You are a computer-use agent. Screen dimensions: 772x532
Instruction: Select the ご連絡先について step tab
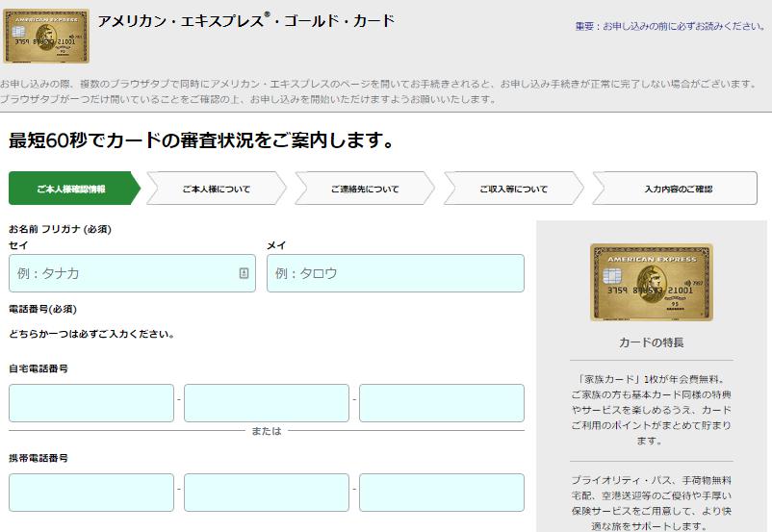(x=365, y=189)
